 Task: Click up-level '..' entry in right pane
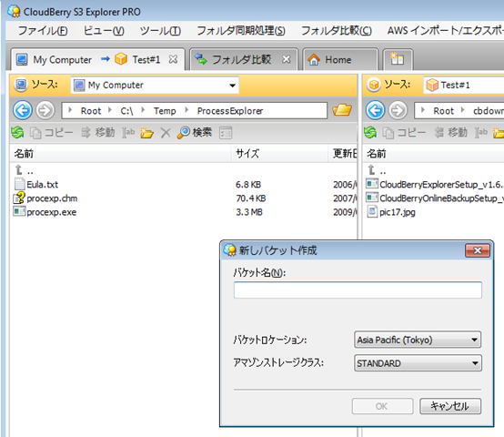pyautogui.click(x=377, y=170)
